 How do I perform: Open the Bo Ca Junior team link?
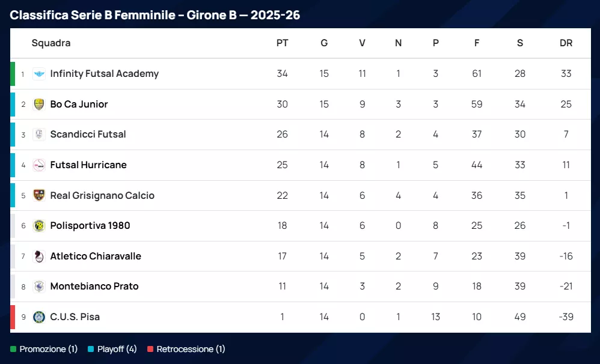(79, 105)
